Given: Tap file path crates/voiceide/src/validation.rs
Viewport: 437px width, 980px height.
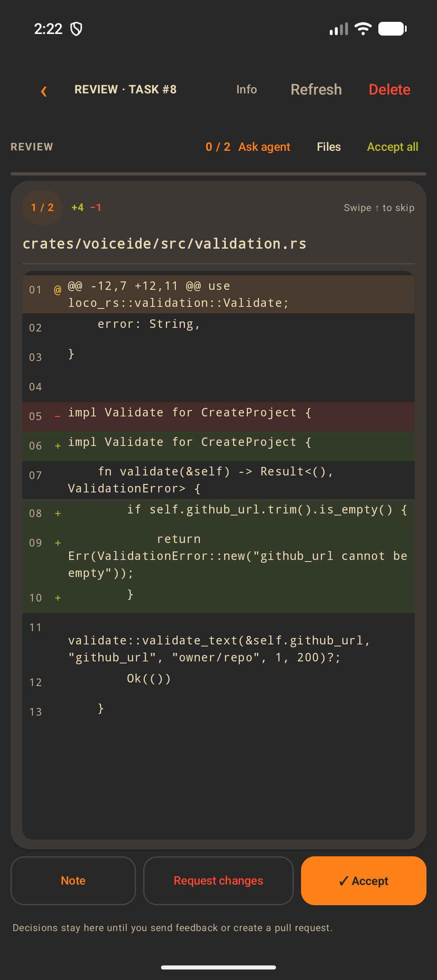Looking at the screenshot, I should (164, 244).
